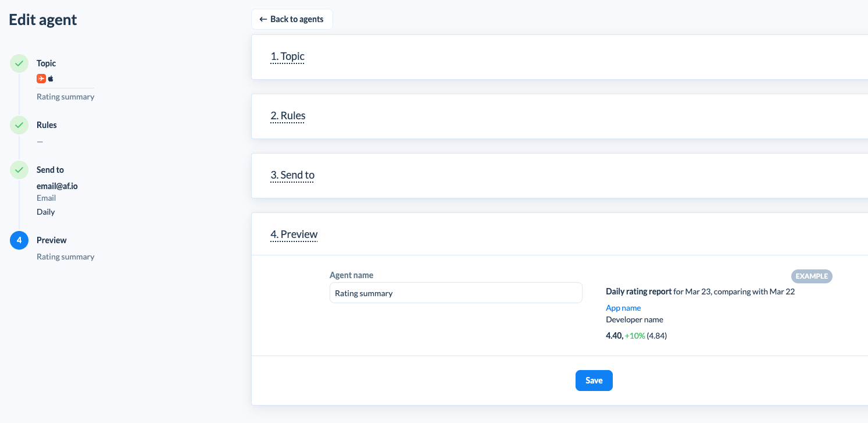Screen dimensions: 868x423
Task: Click the green checkmark beside the Topic step
Action: point(19,63)
